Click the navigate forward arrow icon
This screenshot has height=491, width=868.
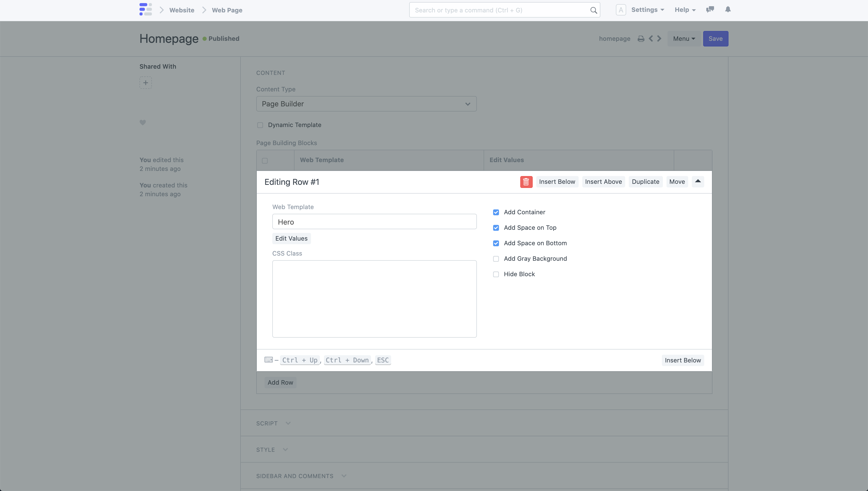(659, 39)
